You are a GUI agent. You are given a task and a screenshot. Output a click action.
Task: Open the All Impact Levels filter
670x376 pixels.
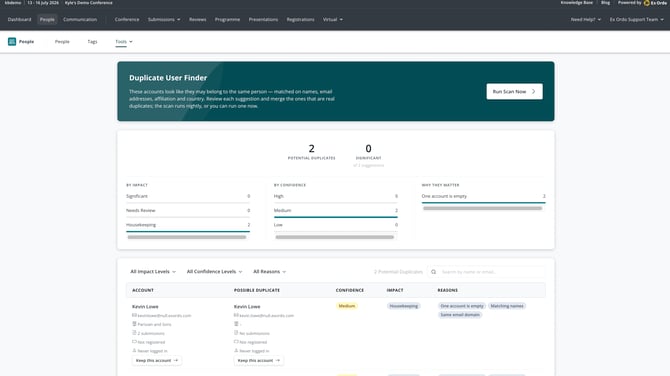(153, 272)
